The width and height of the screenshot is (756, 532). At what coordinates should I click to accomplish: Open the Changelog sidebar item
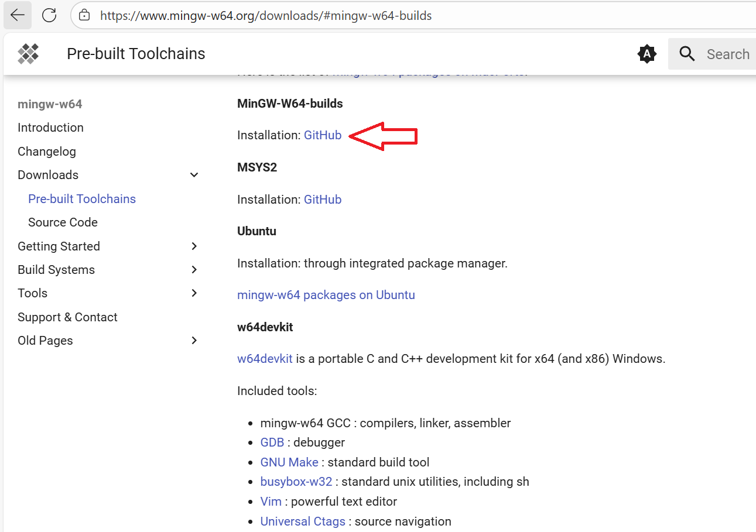47,152
